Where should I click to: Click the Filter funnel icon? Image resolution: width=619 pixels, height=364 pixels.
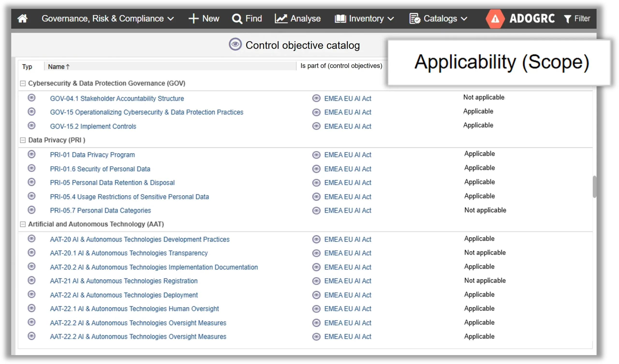567,19
